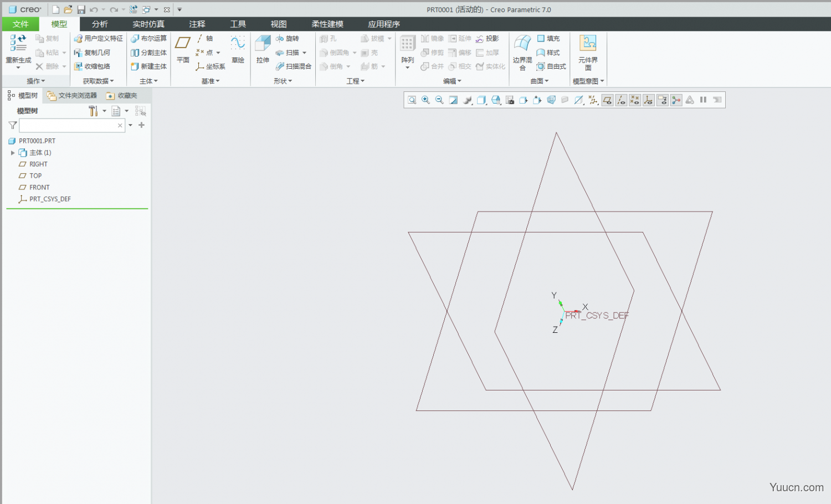Click 复制几何 button
The image size is (831, 504).
(92, 53)
